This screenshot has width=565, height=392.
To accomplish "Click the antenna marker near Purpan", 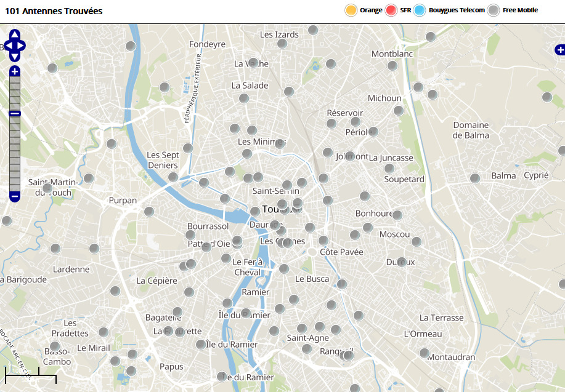I will pyautogui.click(x=149, y=212).
